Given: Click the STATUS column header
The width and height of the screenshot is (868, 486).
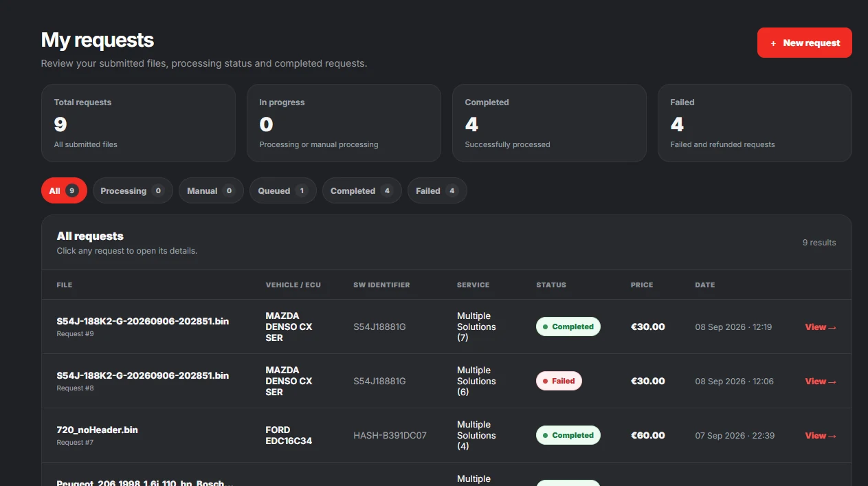Looking at the screenshot, I should pos(551,285).
